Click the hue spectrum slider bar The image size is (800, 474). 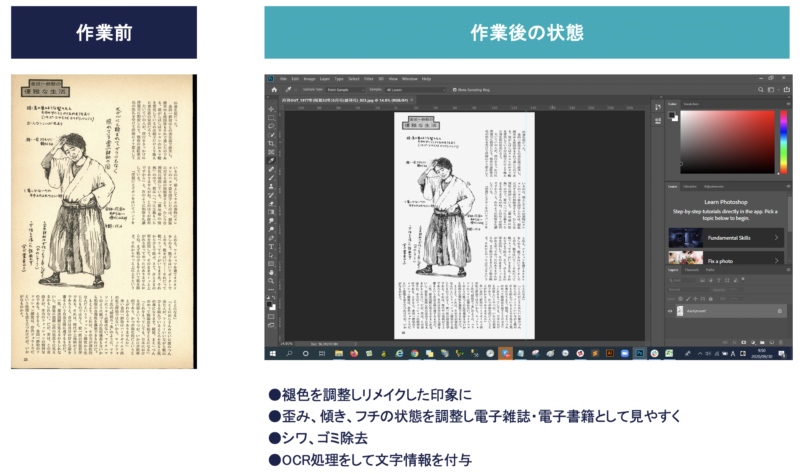coord(783,142)
